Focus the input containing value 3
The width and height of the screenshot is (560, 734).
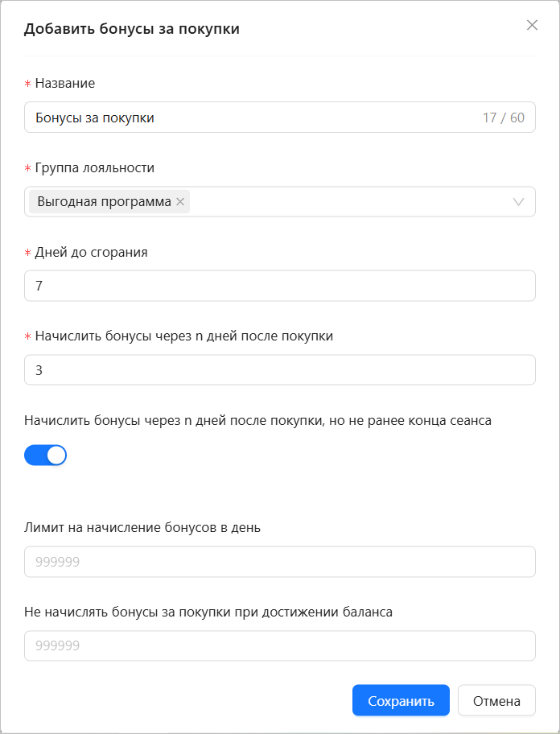(x=280, y=369)
